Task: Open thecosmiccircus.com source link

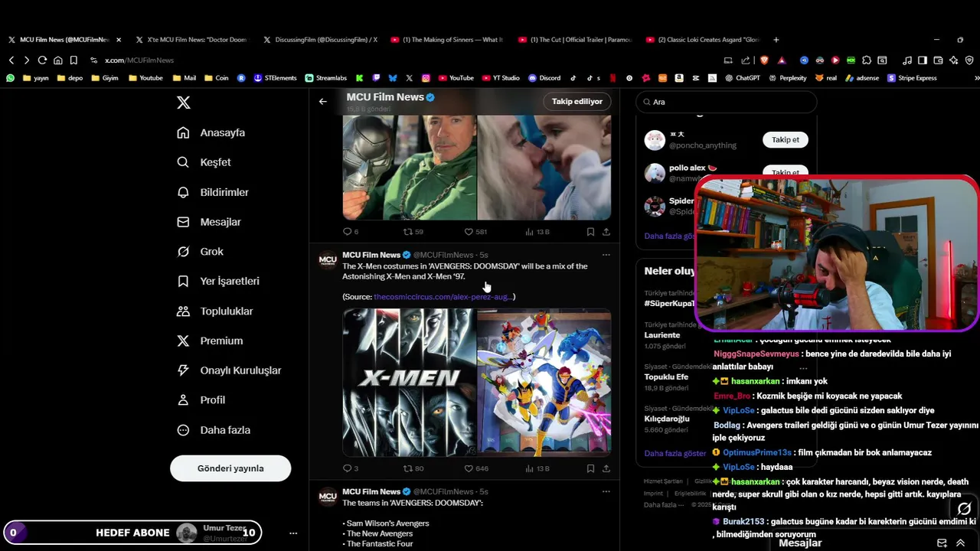Action: (443, 297)
